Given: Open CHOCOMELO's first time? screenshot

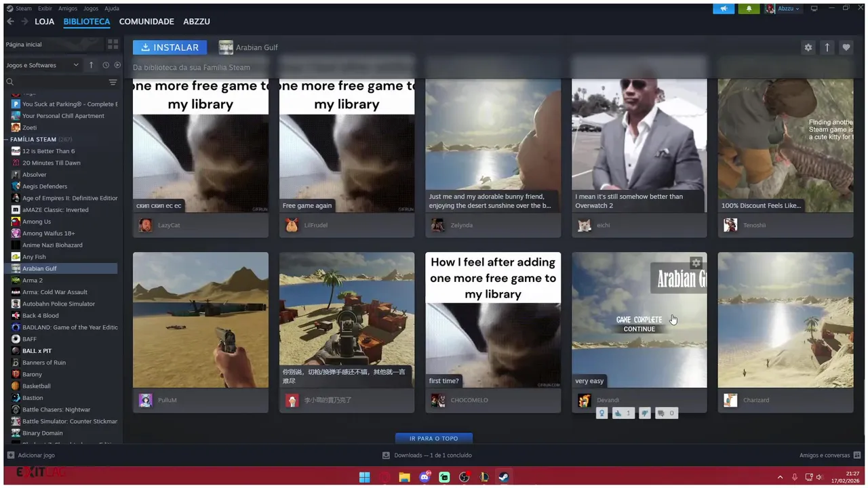Looking at the screenshot, I should click(x=493, y=320).
